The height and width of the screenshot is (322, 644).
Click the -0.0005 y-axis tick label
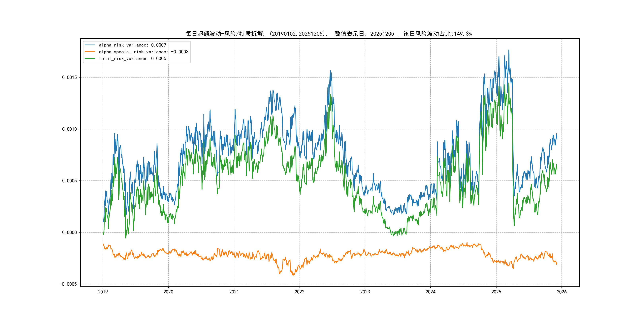68,284
